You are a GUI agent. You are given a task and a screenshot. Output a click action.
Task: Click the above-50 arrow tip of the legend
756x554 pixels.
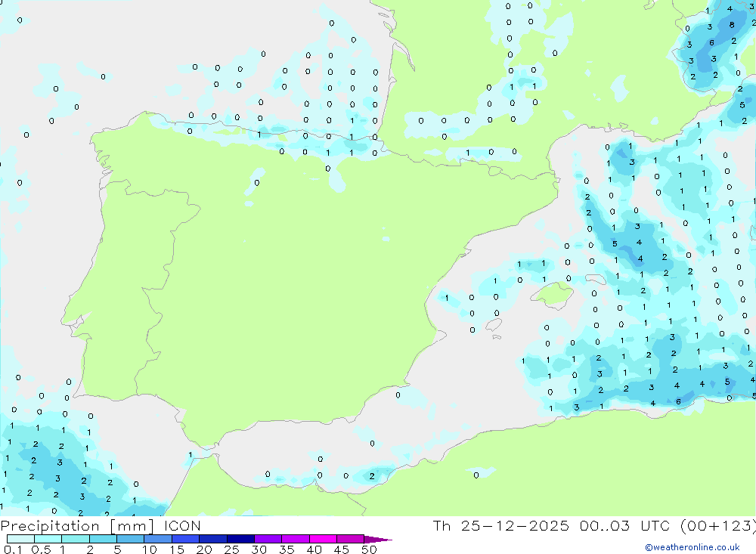click(x=378, y=540)
